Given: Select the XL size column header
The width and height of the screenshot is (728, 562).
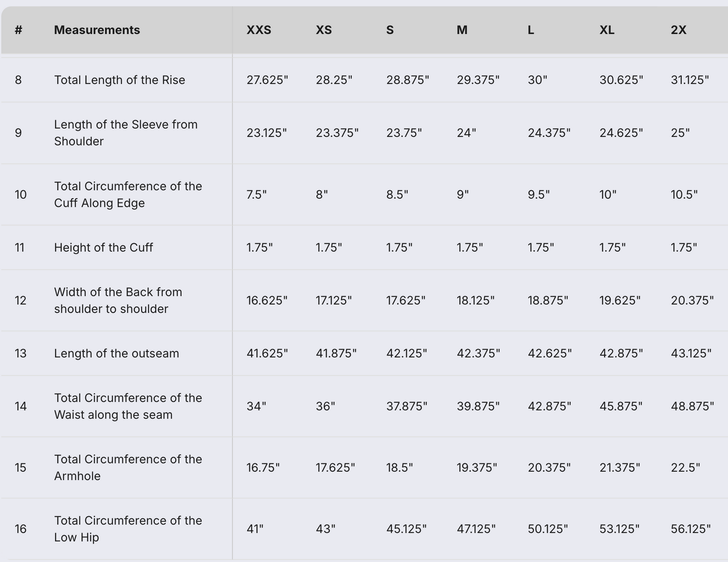Looking at the screenshot, I should coord(607,30).
